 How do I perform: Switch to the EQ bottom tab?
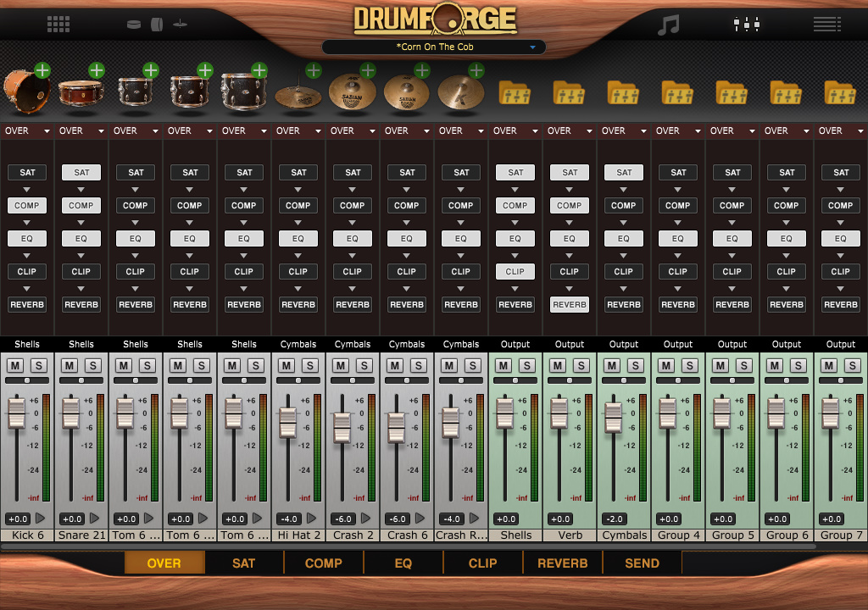(x=403, y=563)
